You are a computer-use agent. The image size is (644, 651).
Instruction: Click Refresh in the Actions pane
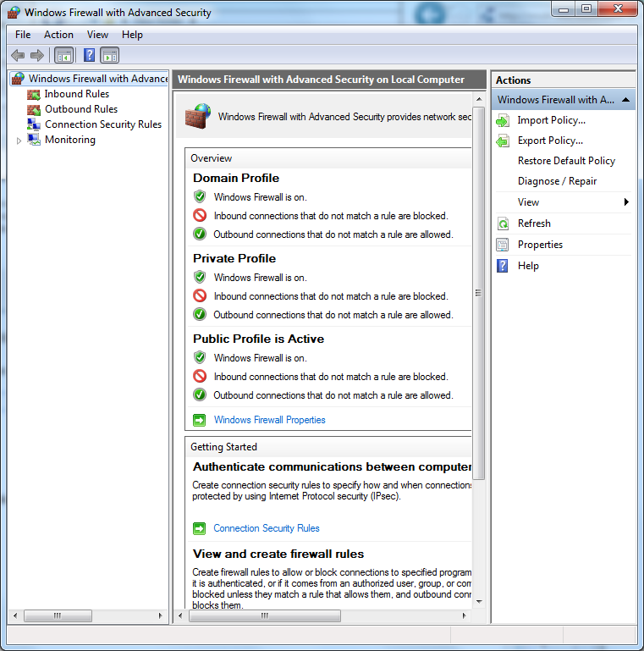(x=534, y=223)
